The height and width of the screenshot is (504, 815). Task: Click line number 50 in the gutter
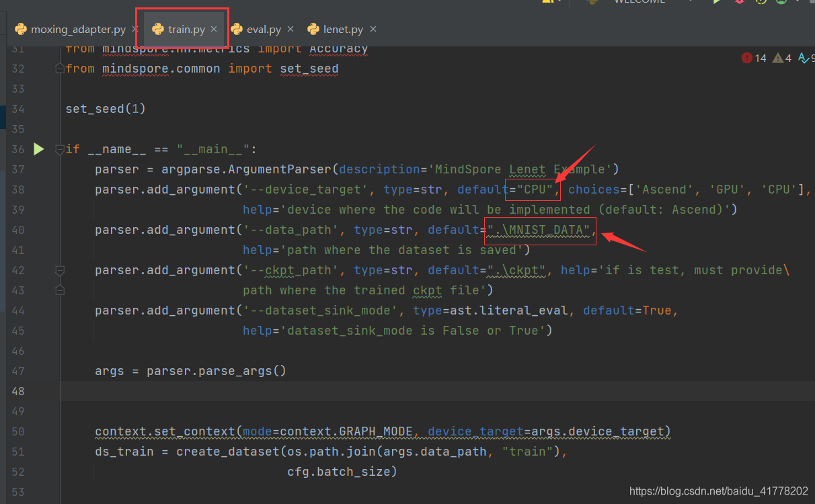point(18,431)
